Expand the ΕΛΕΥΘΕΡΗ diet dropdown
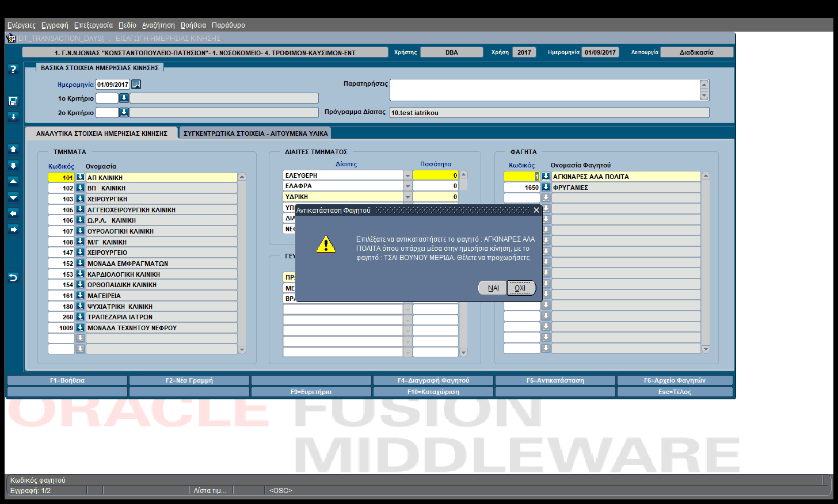The image size is (838, 504). coord(407,175)
